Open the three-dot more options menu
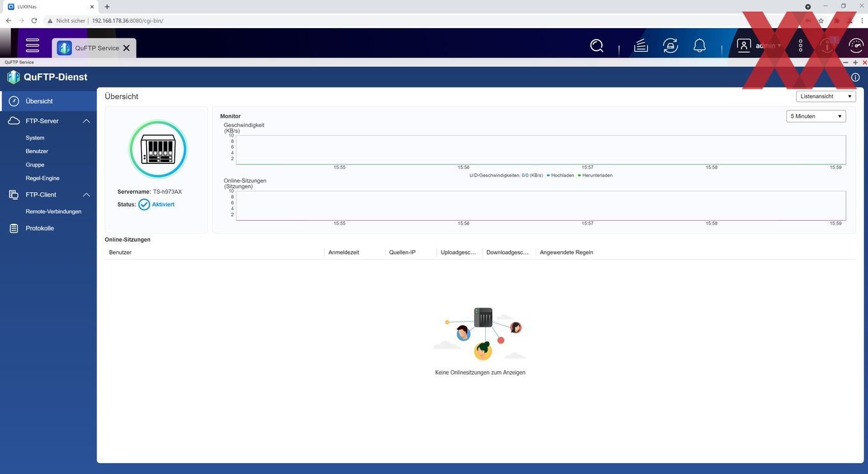868x474 pixels. [800, 46]
